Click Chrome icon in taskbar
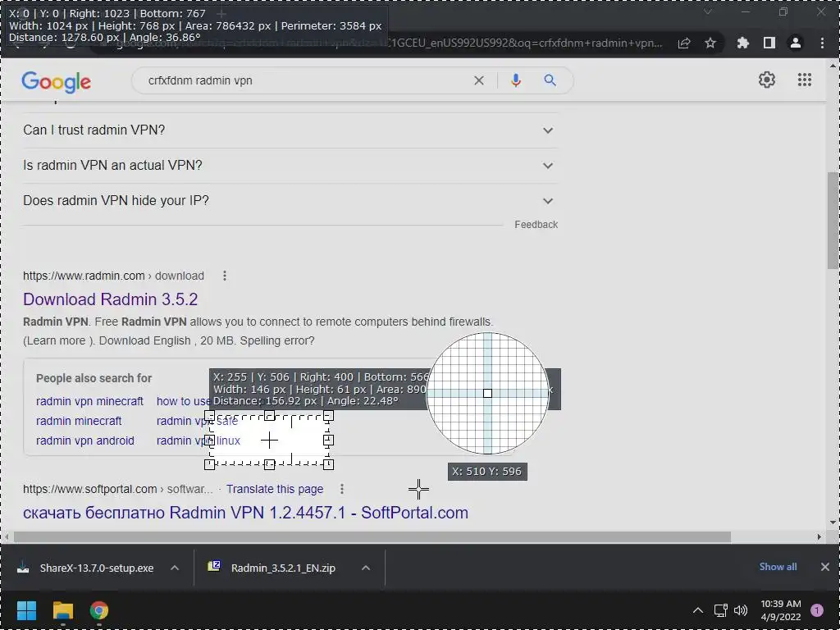840x630 pixels. tap(98, 610)
